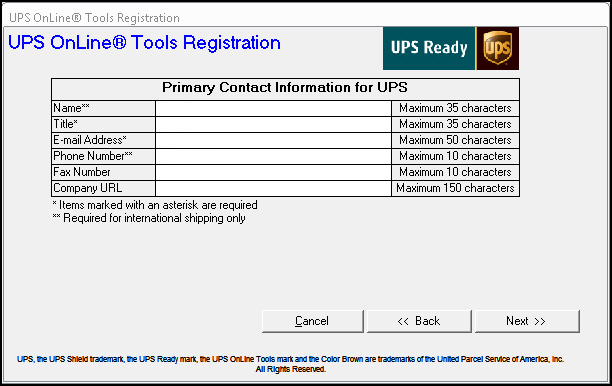The width and height of the screenshot is (612, 386).
Task: Click the UPS Ready banner text
Action: point(429,48)
